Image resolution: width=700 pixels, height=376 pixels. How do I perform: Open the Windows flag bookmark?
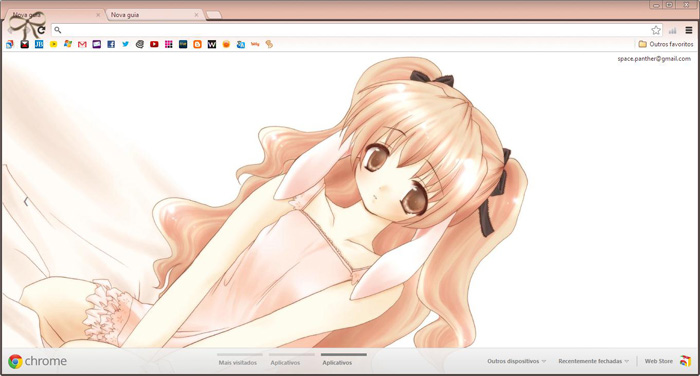pyautogui.click(x=68, y=44)
